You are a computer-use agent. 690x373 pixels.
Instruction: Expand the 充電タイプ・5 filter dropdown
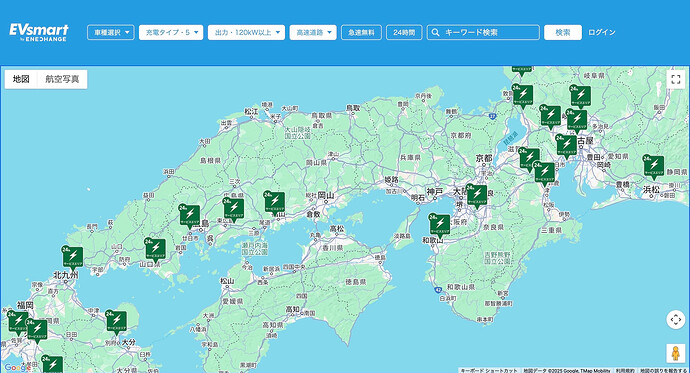pos(171,32)
